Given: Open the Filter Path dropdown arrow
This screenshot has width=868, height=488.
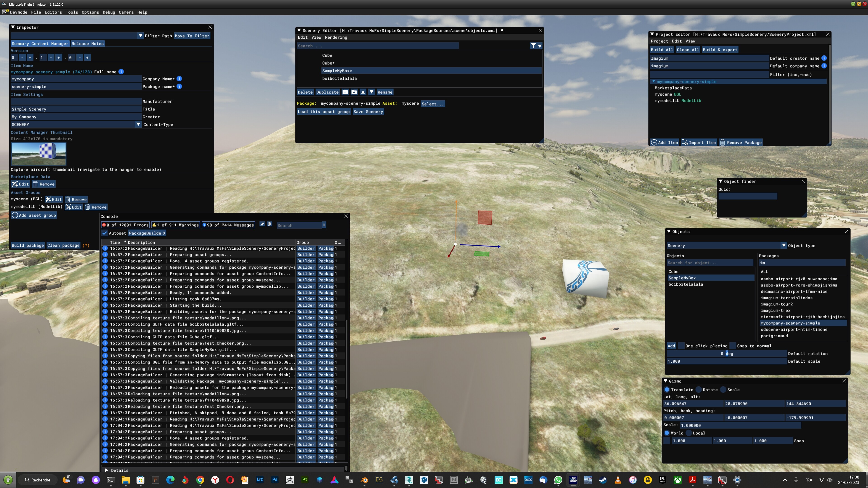Looking at the screenshot, I should point(141,36).
